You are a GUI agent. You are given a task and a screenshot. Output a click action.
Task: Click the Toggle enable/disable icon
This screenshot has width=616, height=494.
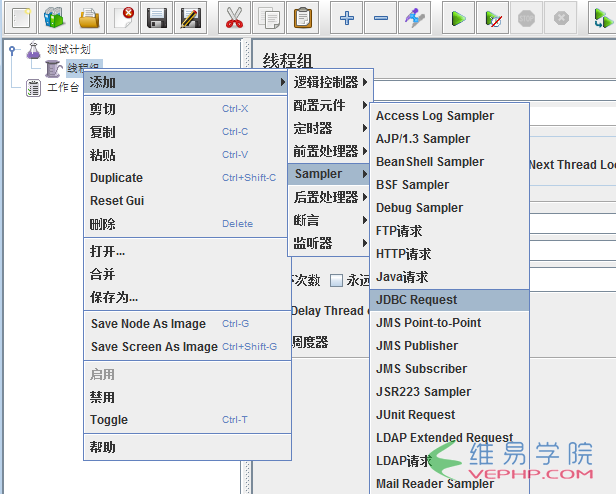(x=414, y=18)
